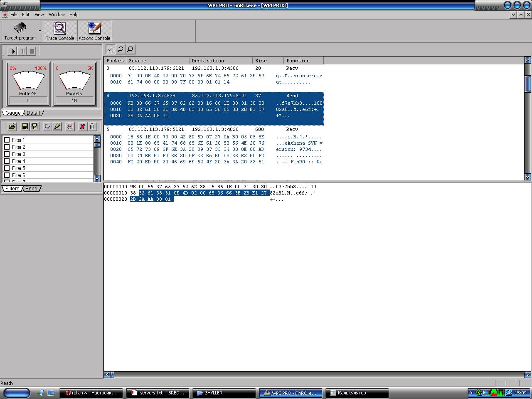
Task: Switch to the Filters tab
Action: (12, 189)
